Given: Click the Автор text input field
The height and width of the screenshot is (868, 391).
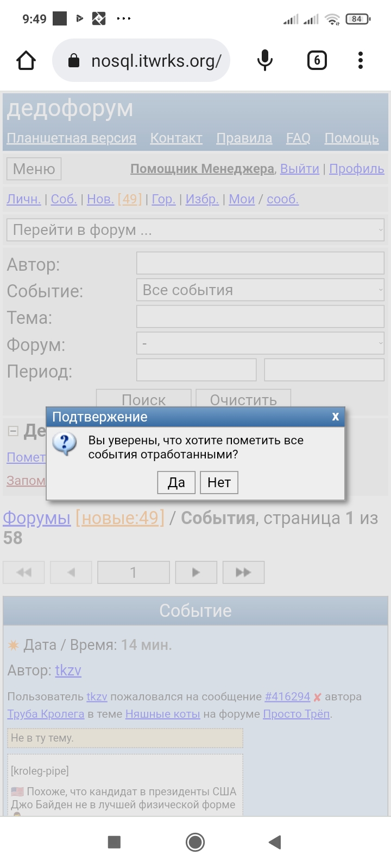Looking at the screenshot, I should (260, 263).
